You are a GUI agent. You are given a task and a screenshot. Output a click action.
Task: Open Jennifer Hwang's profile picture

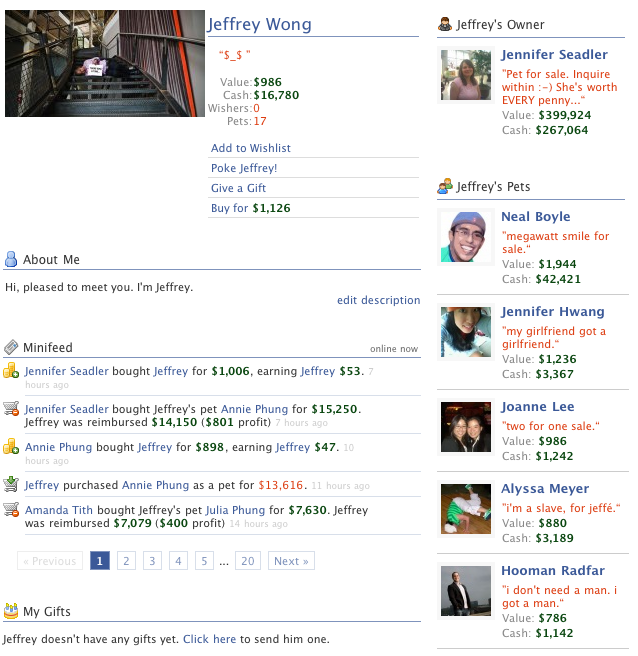coord(466,332)
